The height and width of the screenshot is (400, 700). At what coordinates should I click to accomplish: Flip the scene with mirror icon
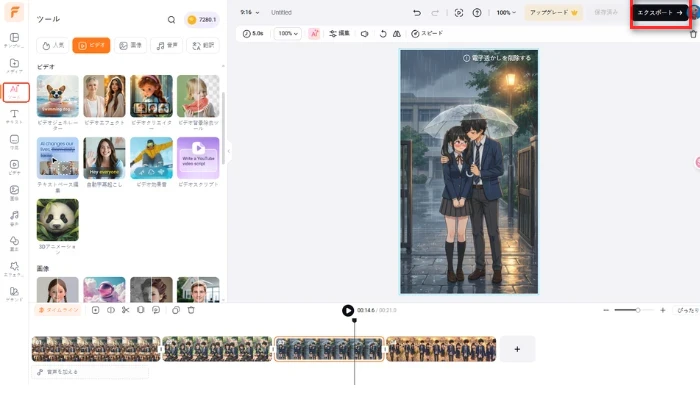396,34
